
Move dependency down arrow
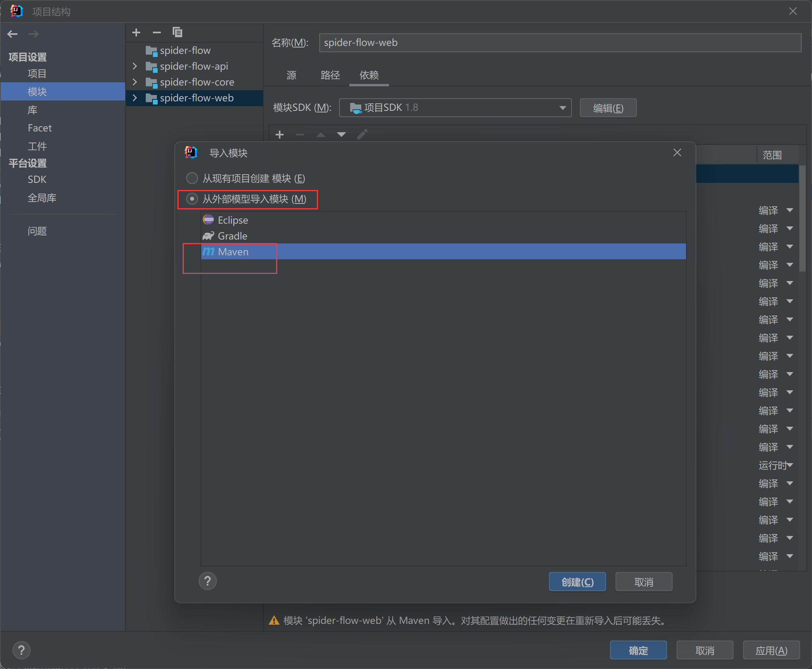point(341,135)
